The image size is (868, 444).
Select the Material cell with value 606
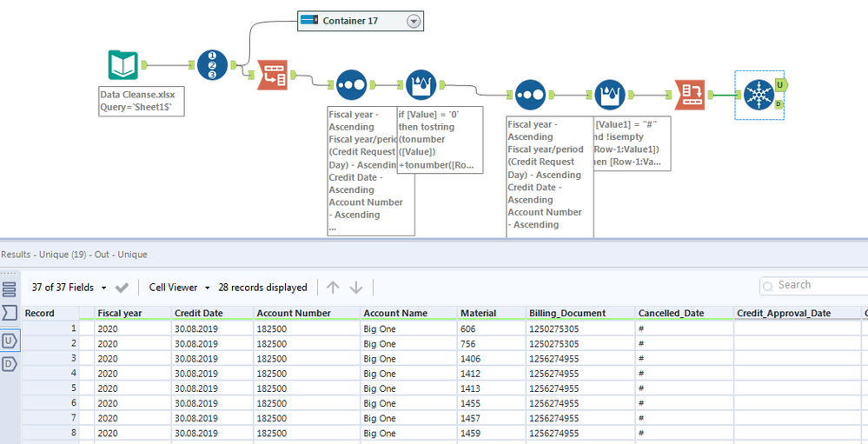tap(492, 328)
